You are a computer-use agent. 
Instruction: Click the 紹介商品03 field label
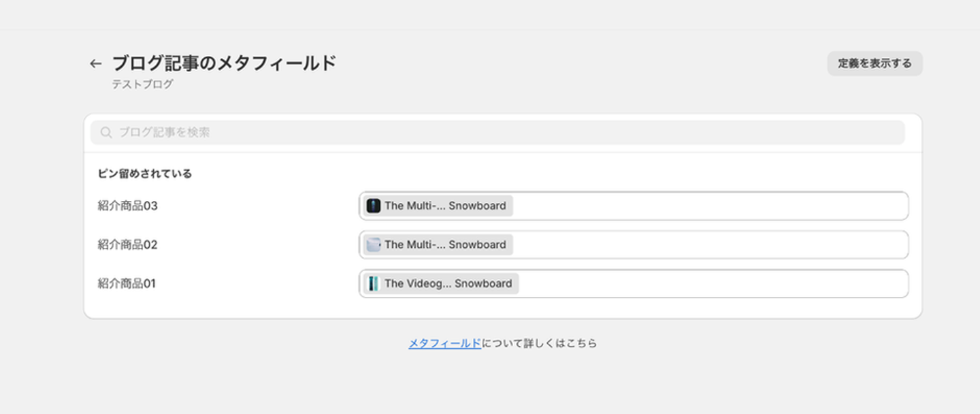point(128,206)
